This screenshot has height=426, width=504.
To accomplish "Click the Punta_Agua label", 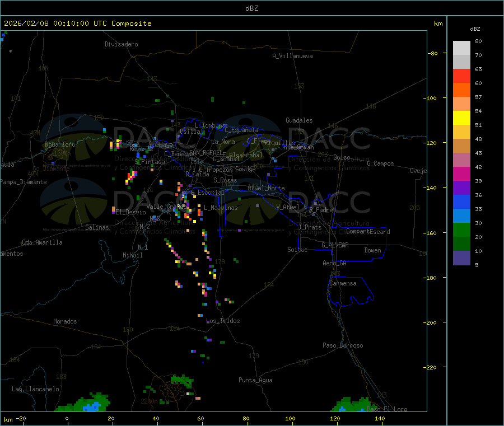I will pyautogui.click(x=255, y=381).
